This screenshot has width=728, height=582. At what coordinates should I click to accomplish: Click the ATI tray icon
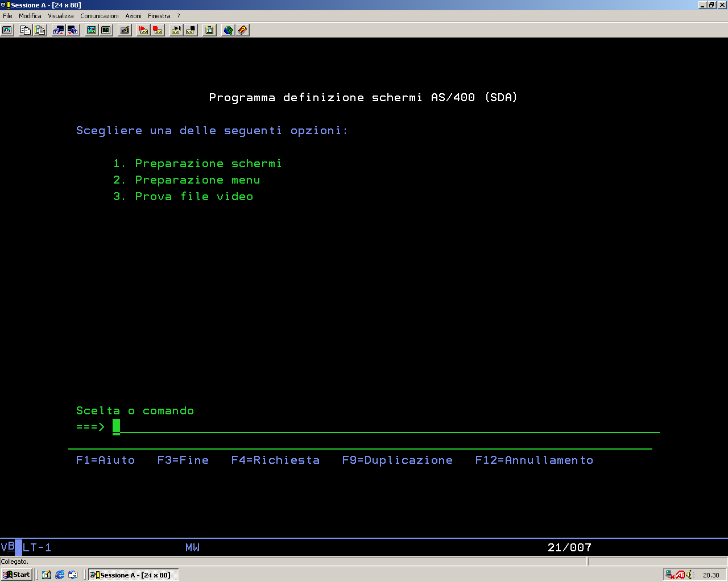[x=680, y=575]
